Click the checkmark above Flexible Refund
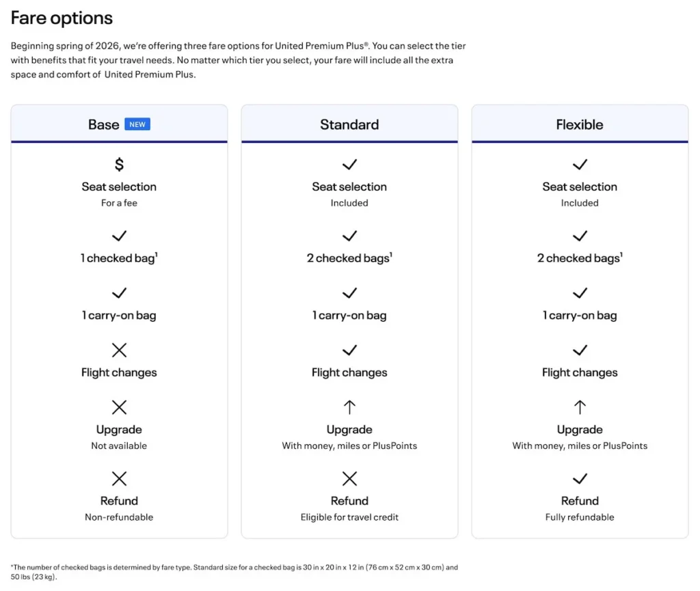The width and height of the screenshot is (700, 591). click(580, 478)
